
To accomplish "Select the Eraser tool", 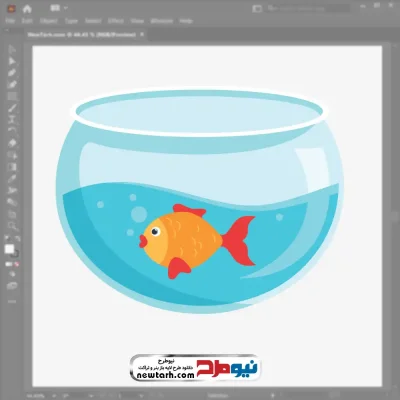I will tap(12, 143).
